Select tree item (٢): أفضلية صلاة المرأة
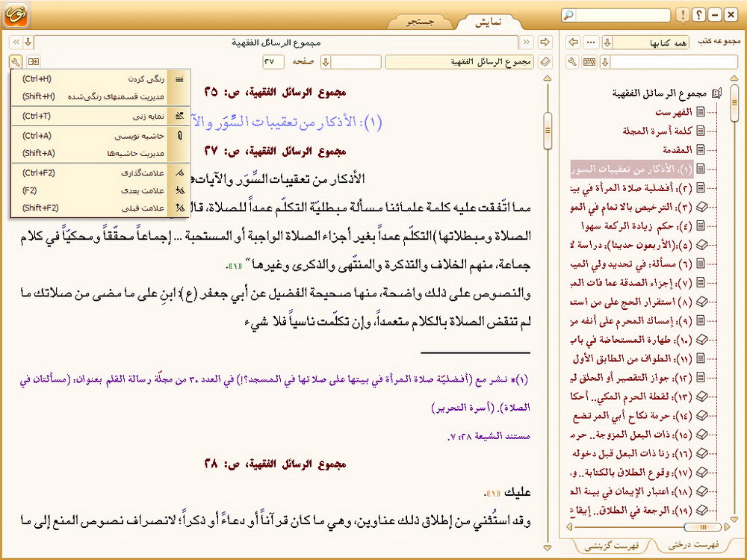 (631, 187)
